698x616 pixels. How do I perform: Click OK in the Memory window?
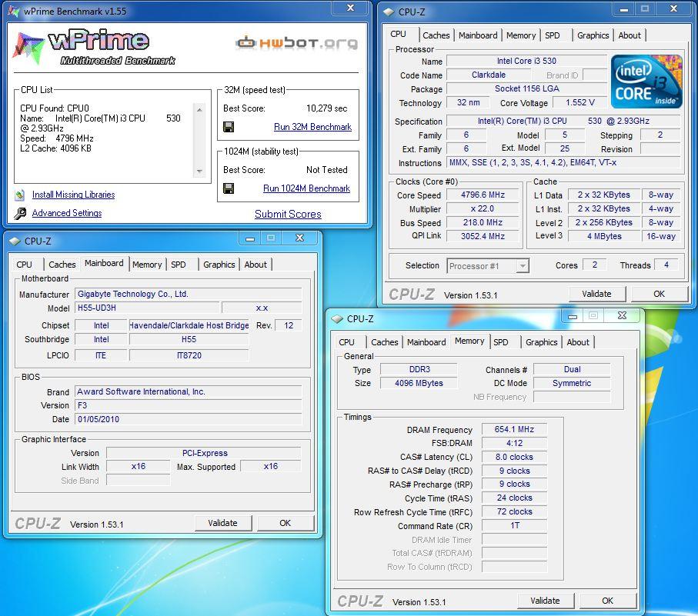[x=607, y=601]
